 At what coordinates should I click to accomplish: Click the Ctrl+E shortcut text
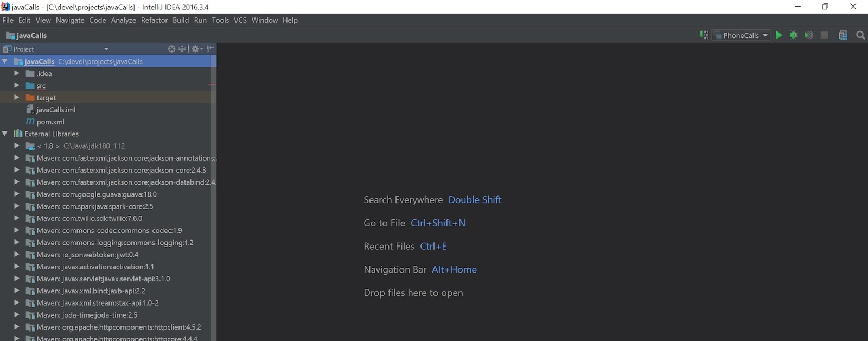433,247
